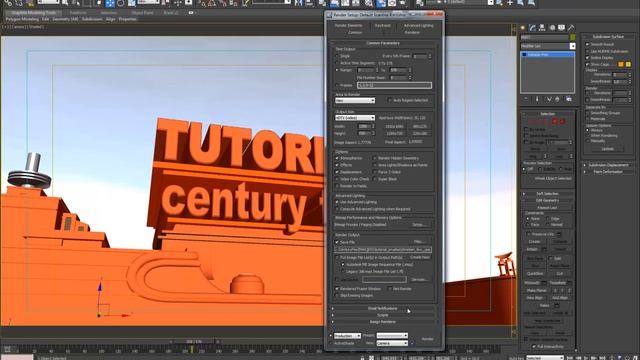Click Editable Poly entry in modifier stack
The height and width of the screenshot is (360, 640).
[x=547, y=54]
